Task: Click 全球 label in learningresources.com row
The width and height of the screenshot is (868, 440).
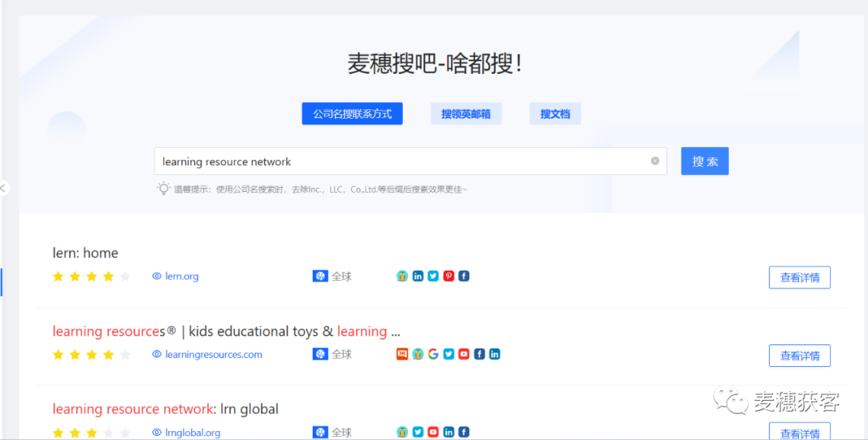Action: pyautogui.click(x=342, y=354)
